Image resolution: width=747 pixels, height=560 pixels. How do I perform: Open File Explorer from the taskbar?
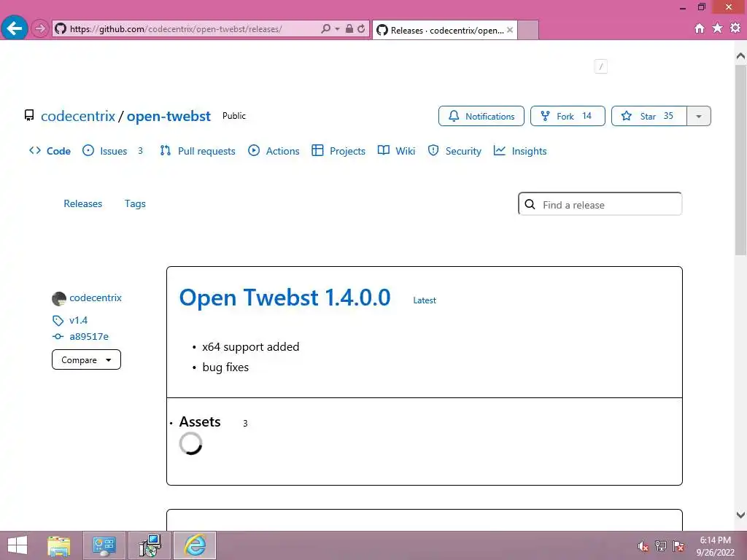pyautogui.click(x=59, y=545)
